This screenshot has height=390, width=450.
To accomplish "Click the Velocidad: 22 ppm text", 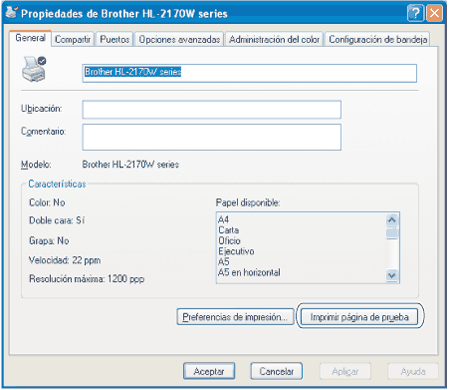I will (65, 260).
